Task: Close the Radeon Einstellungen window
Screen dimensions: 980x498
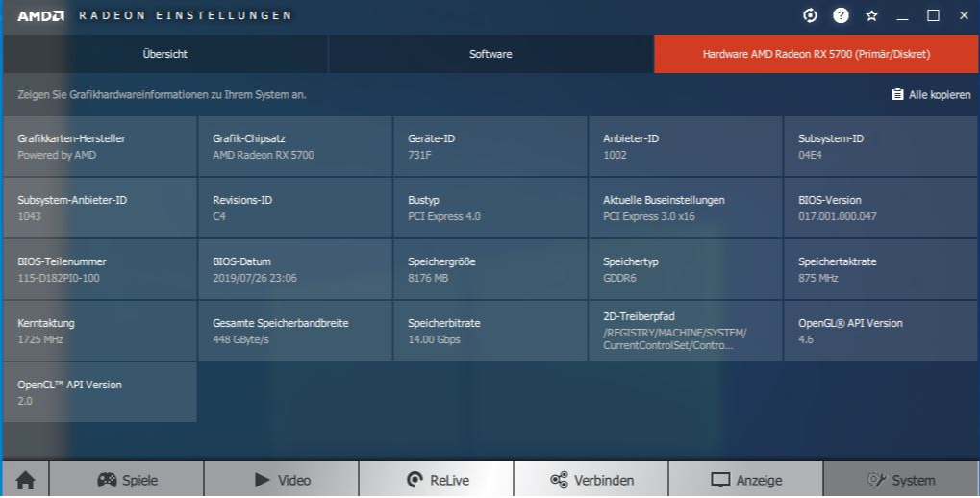Action: click(x=964, y=15)
